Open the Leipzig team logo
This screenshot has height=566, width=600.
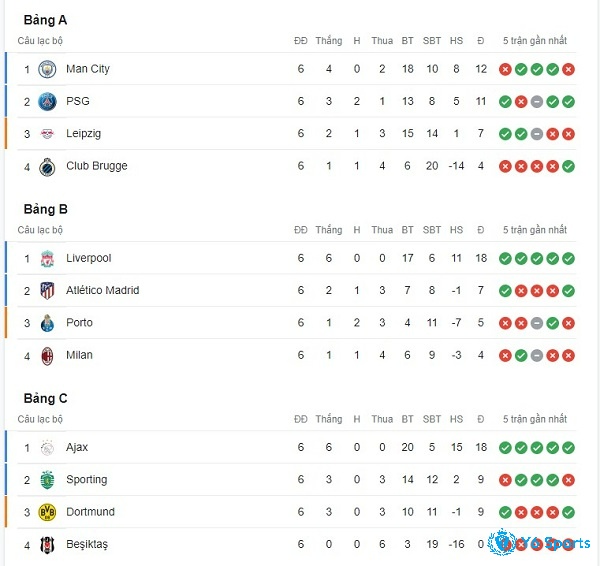pos(47,134)
